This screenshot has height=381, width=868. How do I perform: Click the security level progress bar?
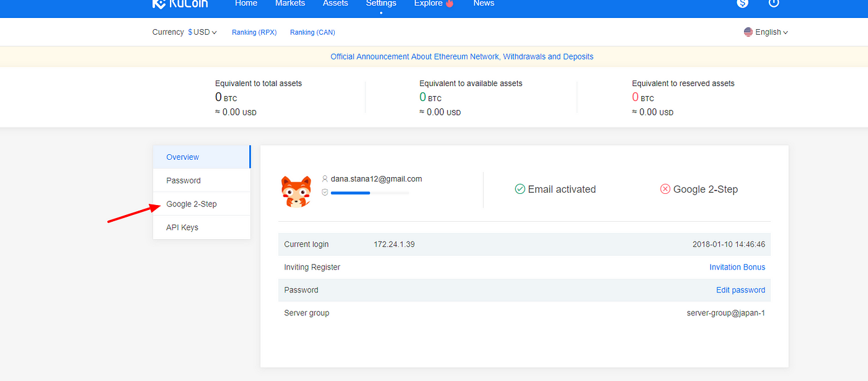370,193
